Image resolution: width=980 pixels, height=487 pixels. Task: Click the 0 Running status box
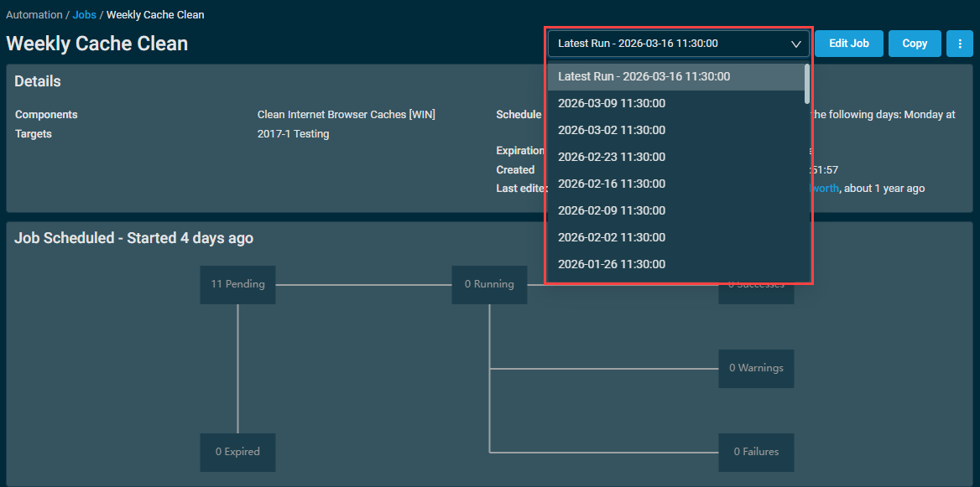click(x=489, y=285)
